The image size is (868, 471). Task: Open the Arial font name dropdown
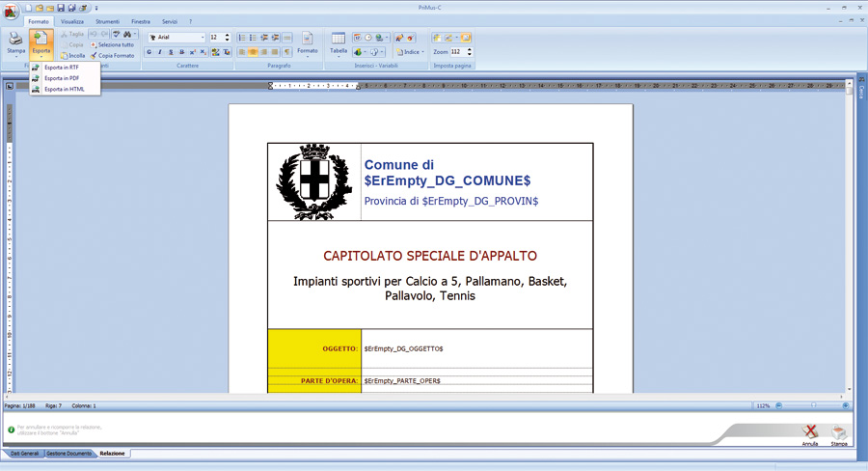202,38
